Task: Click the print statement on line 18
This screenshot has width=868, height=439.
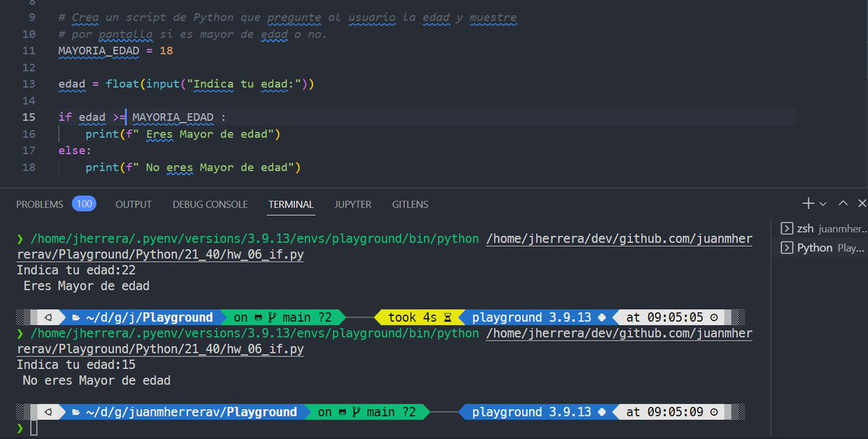Action: click(x=192, y=167)
